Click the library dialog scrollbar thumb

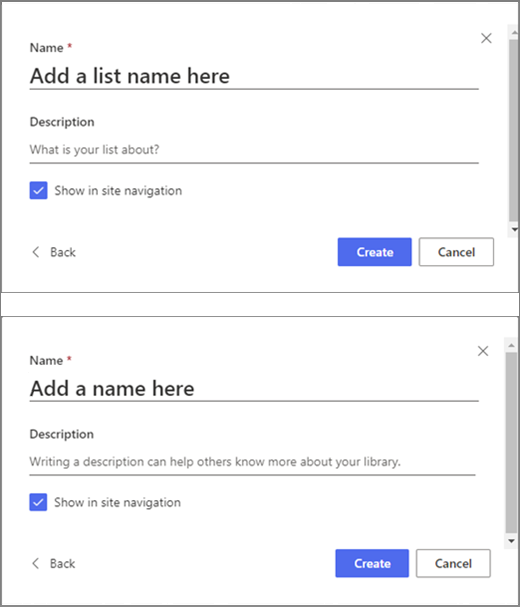(511, 442)
